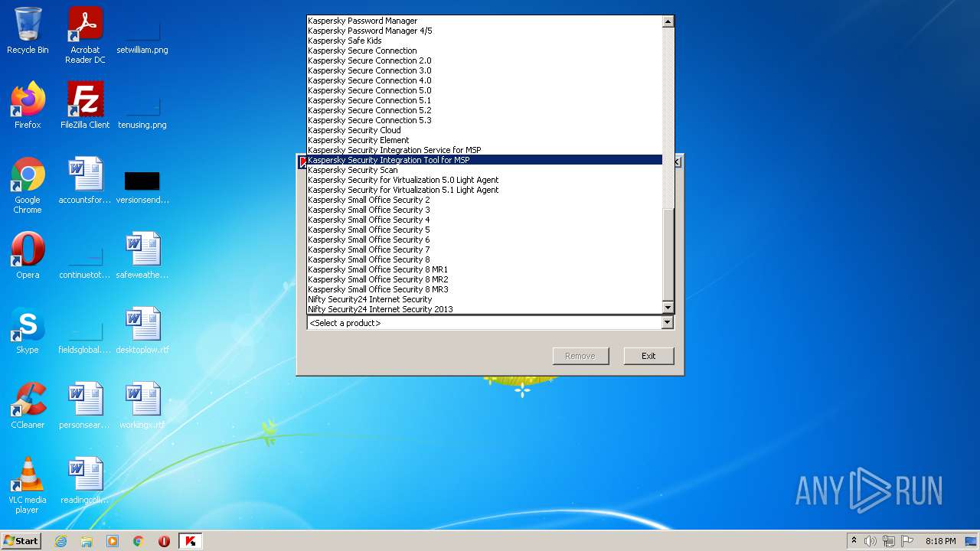Launch Skype desktop shortcut
Image resolution: width=980 pixels, height=551 pixels.
click(x=28, y=331)
